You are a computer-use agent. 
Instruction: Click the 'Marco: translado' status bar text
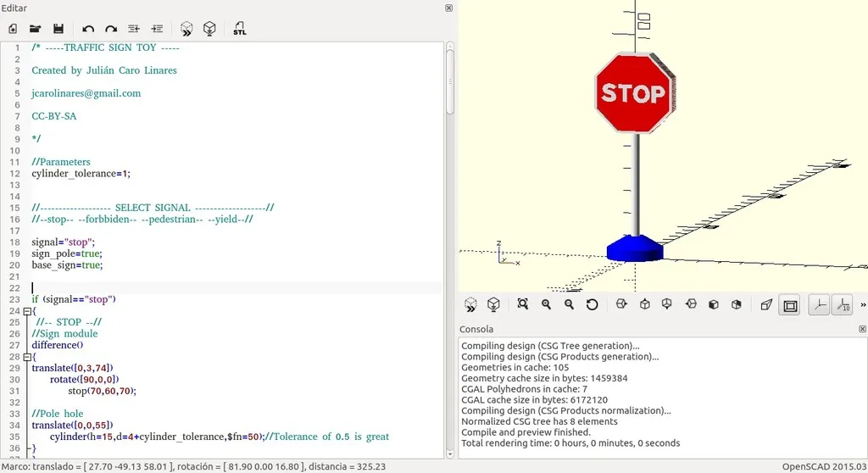(x=193, y=467)
